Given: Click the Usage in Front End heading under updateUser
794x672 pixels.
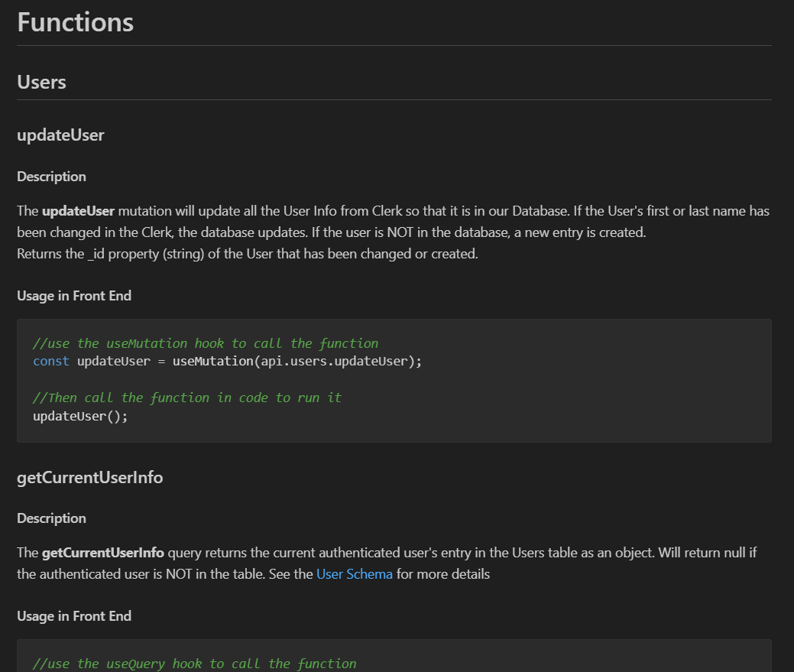Looking at the screenshot, I should click(x=74, y=296).
